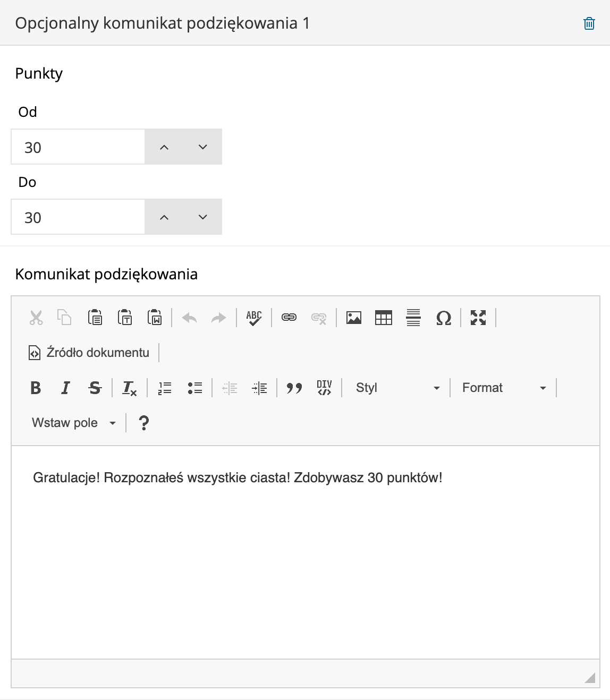The image size is (610, 700).
Task: Open the question mark help icon
Action: point(143,423)
